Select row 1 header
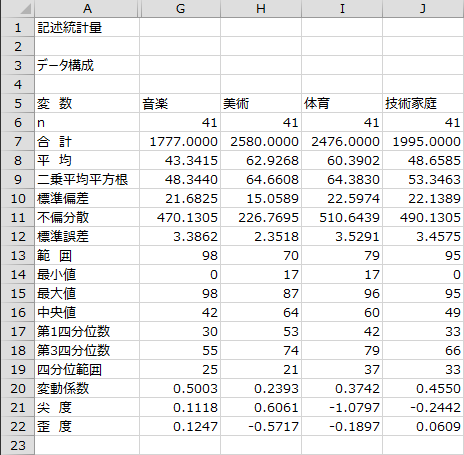464x455 pixels. [18, 27]
